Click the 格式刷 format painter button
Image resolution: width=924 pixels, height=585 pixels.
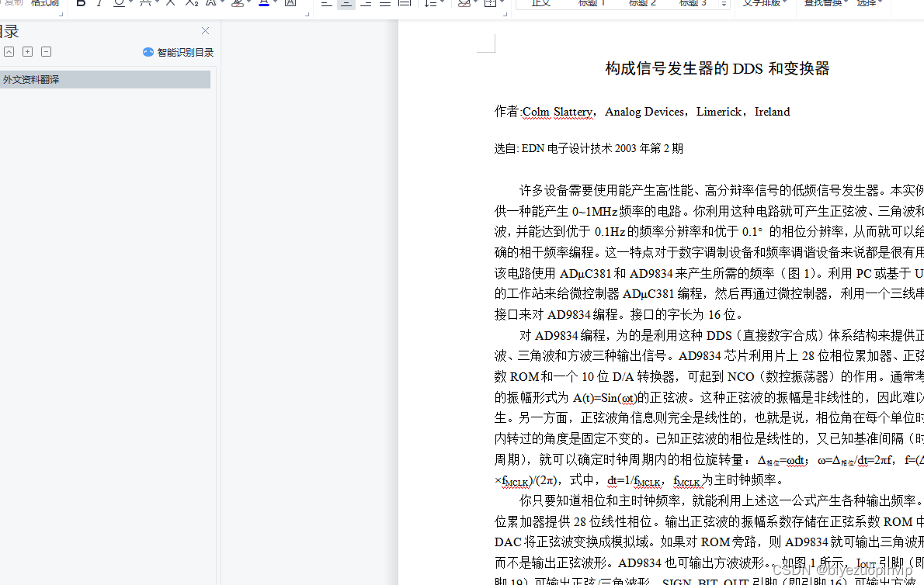pyautogui.click(x=45, y=4)
